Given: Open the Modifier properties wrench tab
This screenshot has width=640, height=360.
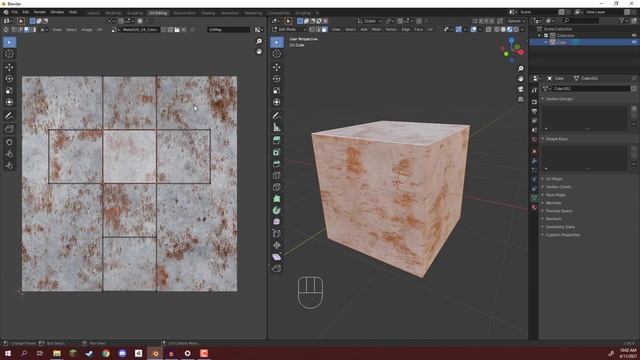Looking at the screenshot, I should pyautogui.click(x=534, y=161).
